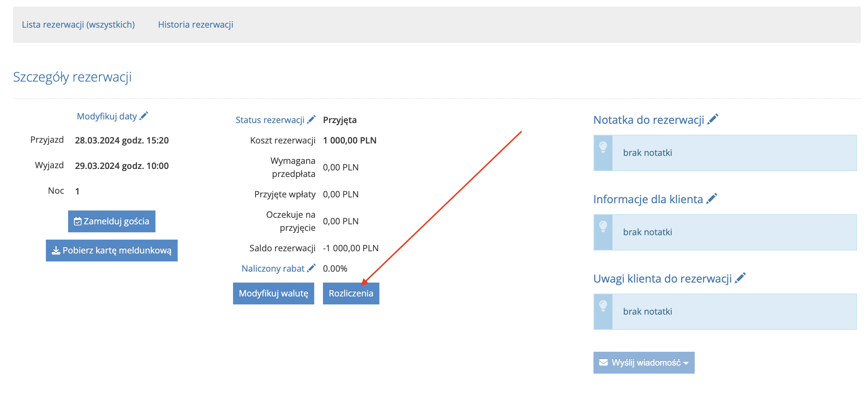868x394 pixels.
Task: Click download icon on Pobierz kartę meldunkową
Action: click(x=56, y=250)
